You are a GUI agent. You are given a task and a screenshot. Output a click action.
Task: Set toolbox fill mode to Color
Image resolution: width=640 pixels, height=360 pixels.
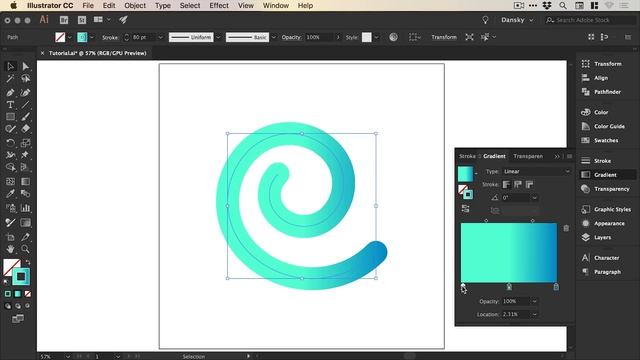[x=8, y=294]
